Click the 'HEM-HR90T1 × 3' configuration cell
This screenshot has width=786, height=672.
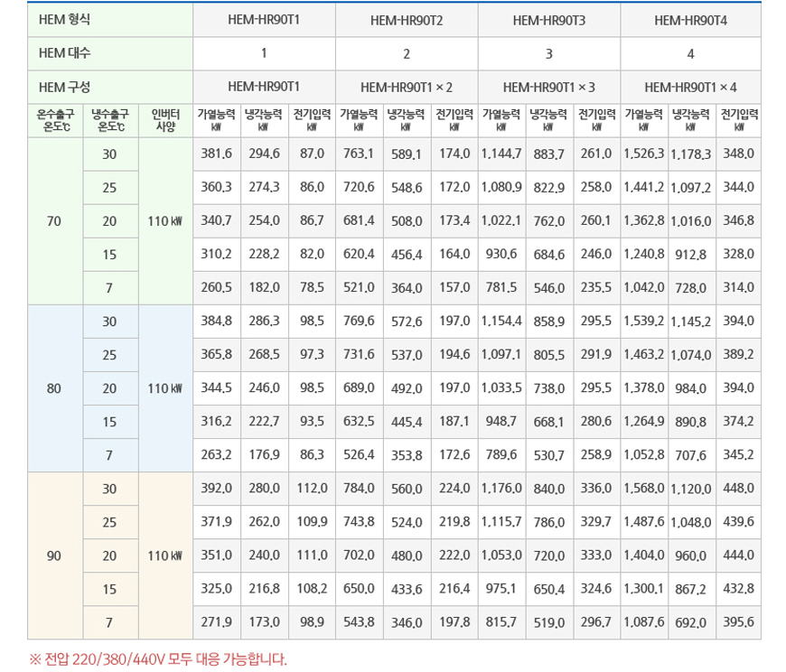point(549,88)
